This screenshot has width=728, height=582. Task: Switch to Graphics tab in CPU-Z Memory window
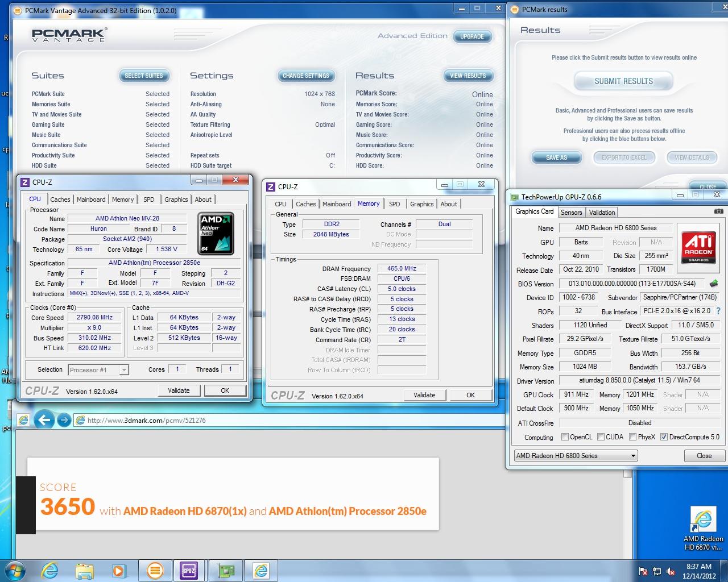pos(421,204)
